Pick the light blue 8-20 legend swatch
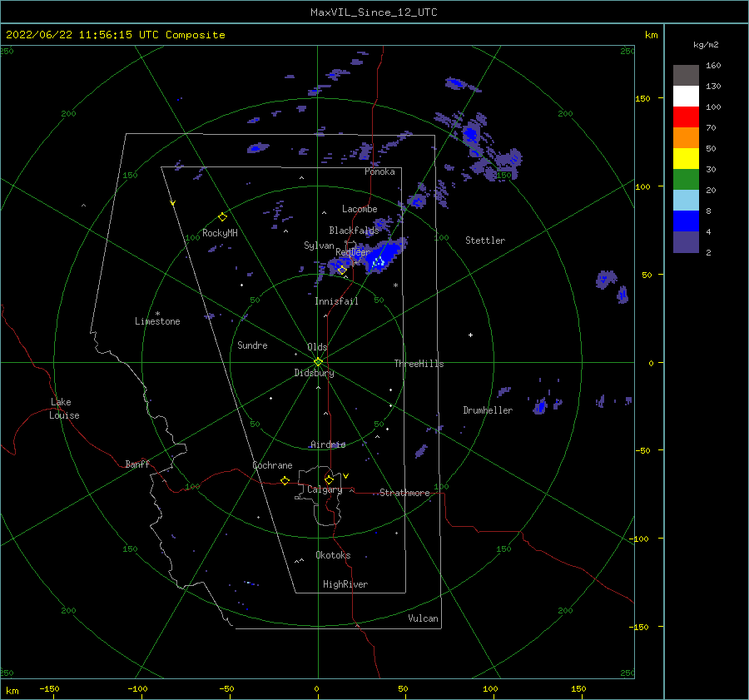Screen dimensions: 749x700 [686, 201]
